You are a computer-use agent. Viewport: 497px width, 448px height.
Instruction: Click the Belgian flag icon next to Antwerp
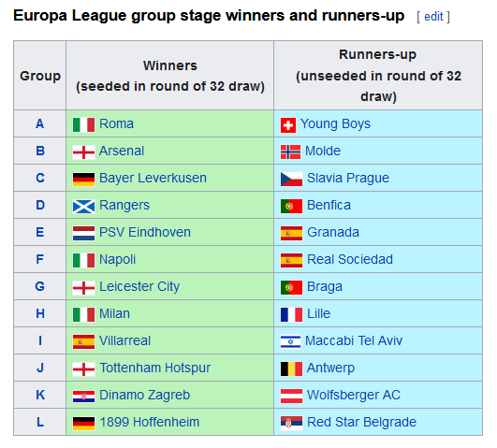coord(291,369)
